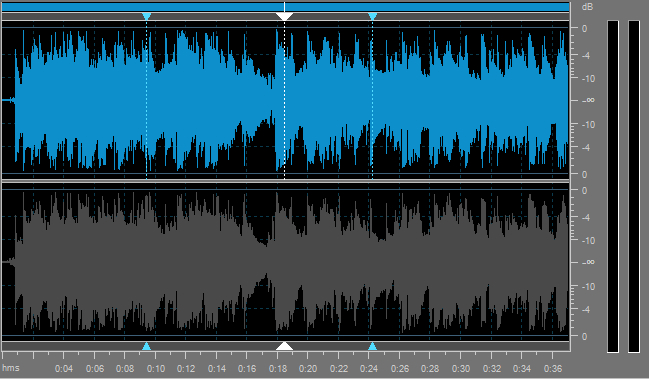Screen dimensions: 649x379
Task: Click the 0:26 mark on time ruler
Action: pyautogui.click(x=400, y=368)
